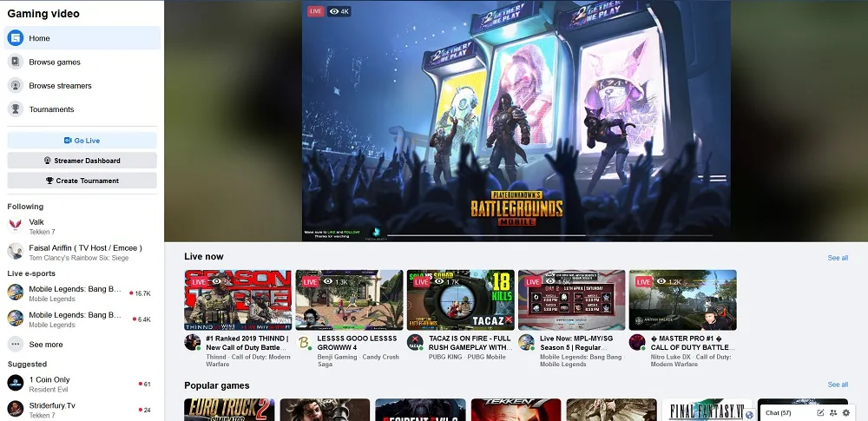Image resolution: width=868 pixels, height=421 pixels.
Task: Open Nitro Luke DX stream thumbnail
Action: (x=683, y=299)
